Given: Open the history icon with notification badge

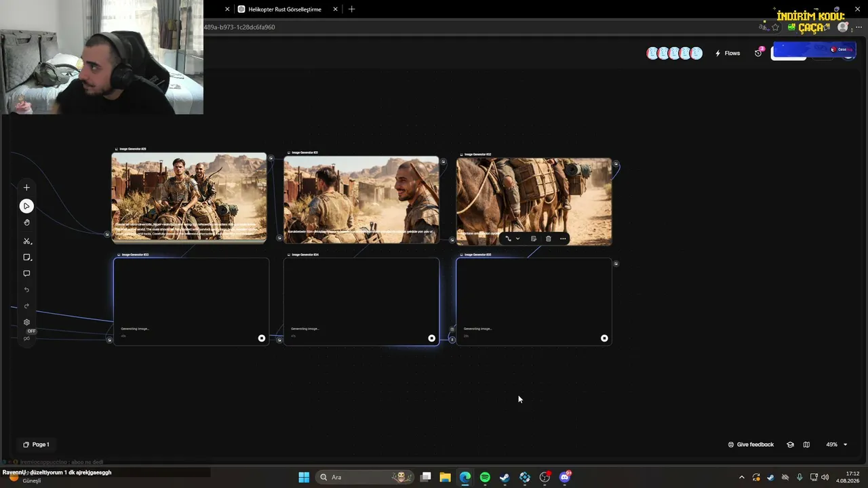Looking at the screenshot, I should click(x=759, y=53).
